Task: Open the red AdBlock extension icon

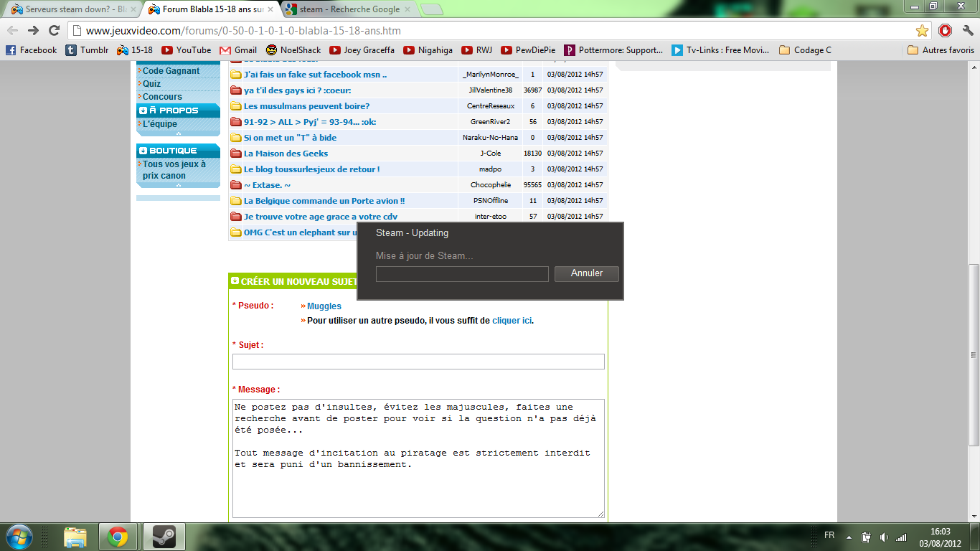Action: [x=946, y=30]
